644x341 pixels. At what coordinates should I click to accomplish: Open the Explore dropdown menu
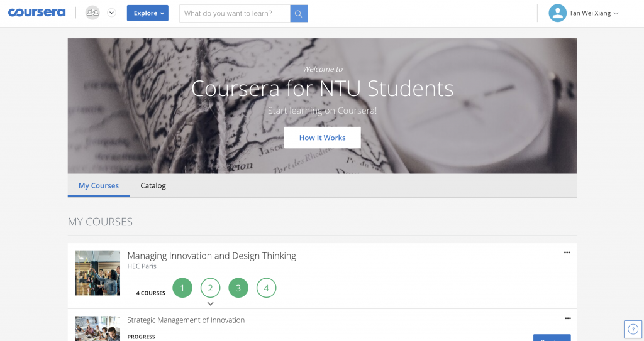point(147,13)
